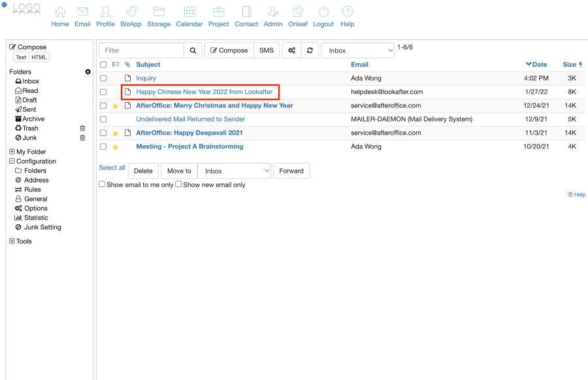Click the star on Meeting - Project A email
Viewport: 588px width, 380px height.
[x=116, y=147]
